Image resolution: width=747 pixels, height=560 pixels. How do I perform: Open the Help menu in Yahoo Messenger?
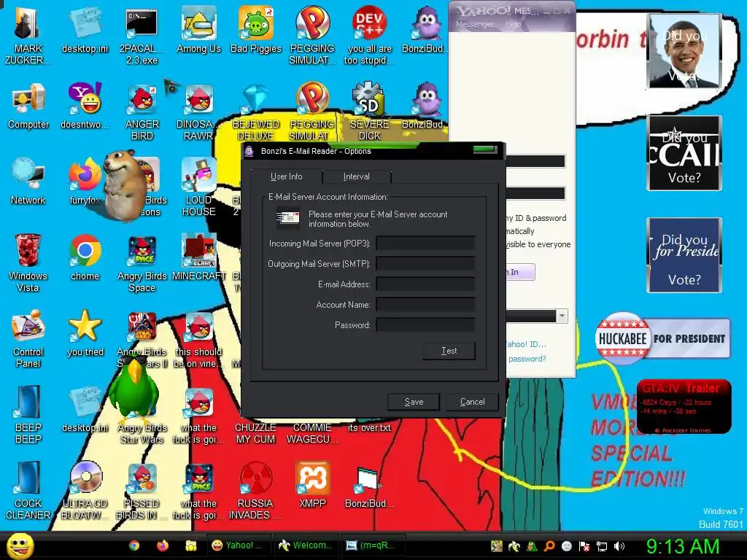(x=513, y=24)
